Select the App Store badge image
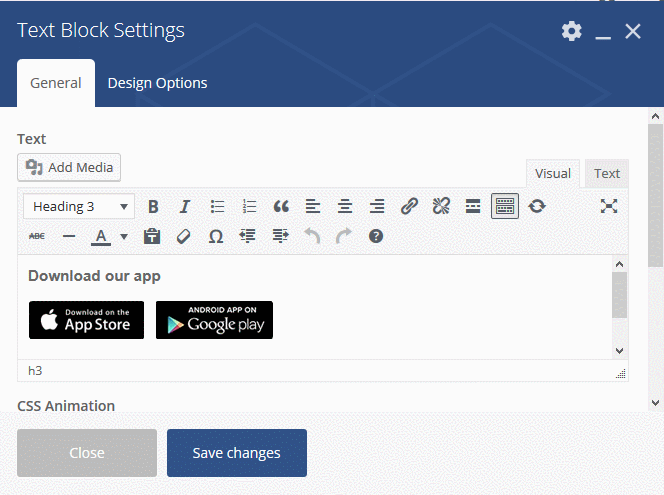 click(86, 320)
